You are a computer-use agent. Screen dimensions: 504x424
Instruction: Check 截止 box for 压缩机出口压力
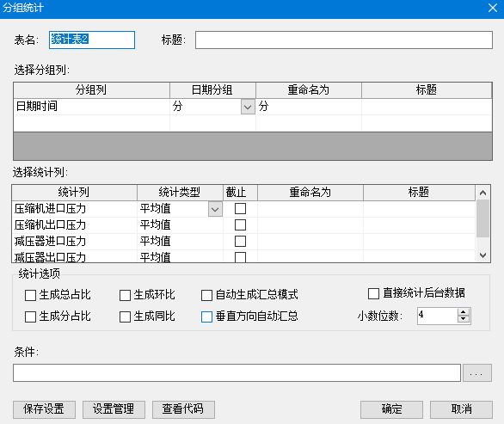[x=240, y=225]
